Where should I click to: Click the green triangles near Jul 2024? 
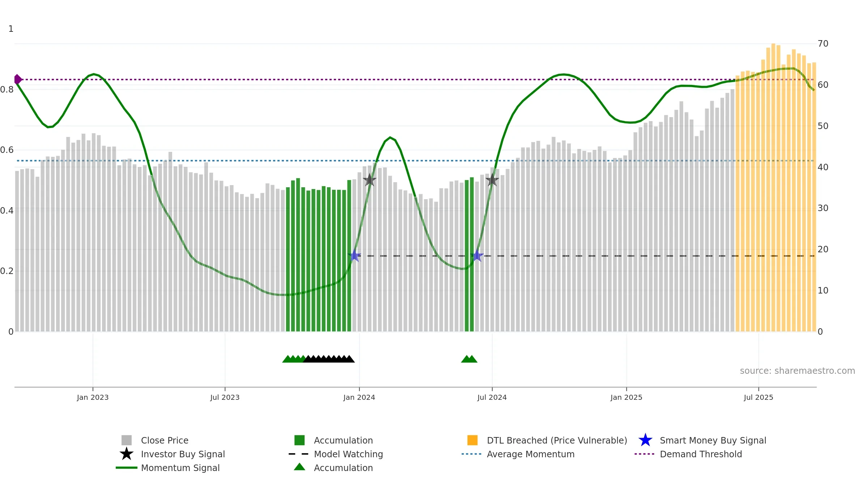469,359
